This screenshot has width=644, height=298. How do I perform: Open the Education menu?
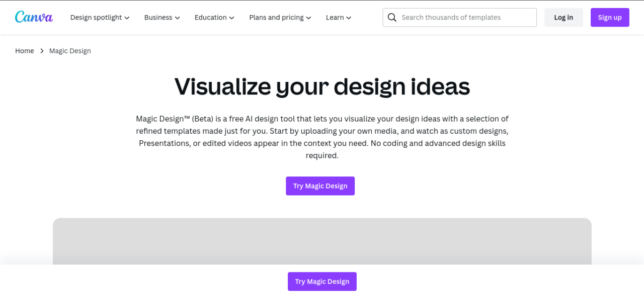point(214,18)
